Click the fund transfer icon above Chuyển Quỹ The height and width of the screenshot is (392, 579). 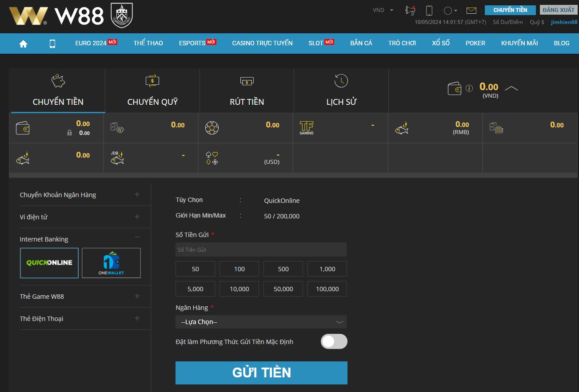tap(152, 81)
